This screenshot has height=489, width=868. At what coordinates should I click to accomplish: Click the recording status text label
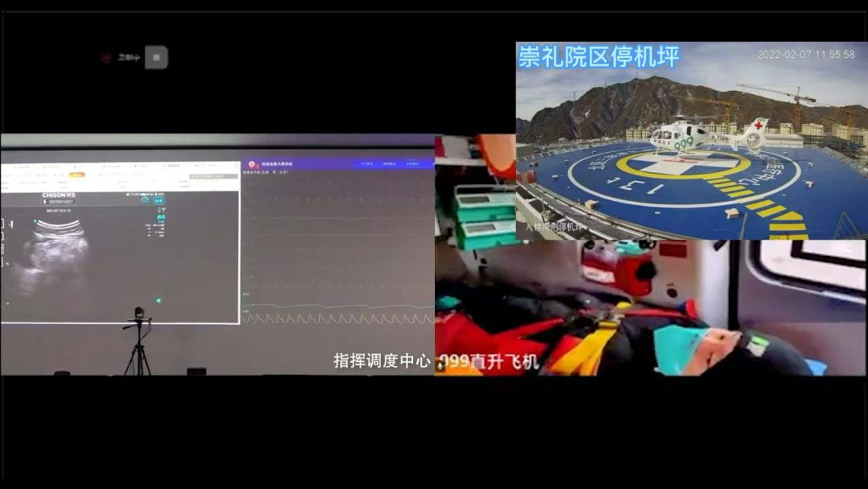129,57
